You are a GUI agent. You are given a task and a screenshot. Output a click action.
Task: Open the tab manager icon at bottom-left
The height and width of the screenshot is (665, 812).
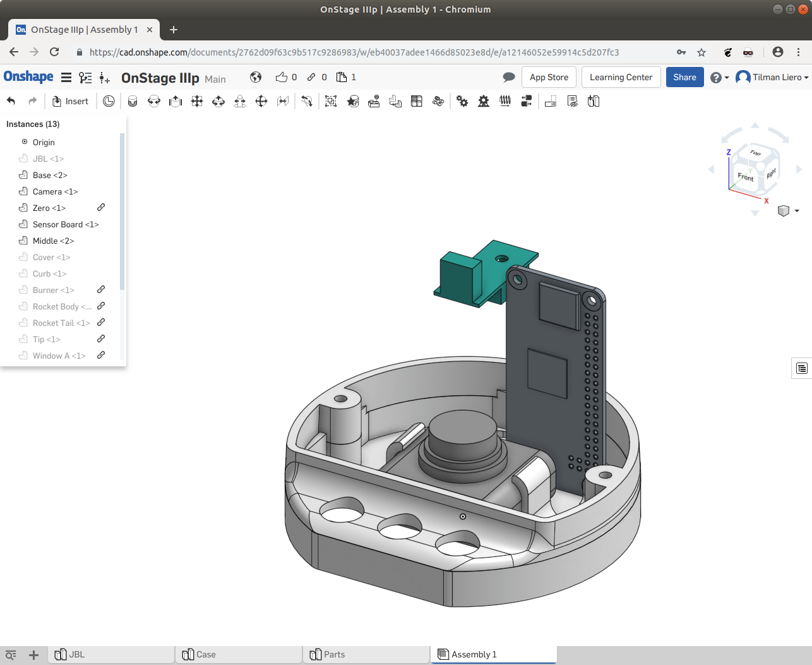coord(11,655)
